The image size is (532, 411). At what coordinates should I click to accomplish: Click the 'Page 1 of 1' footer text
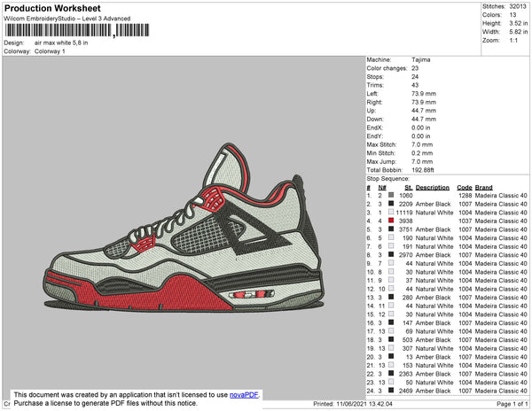[x=512, y=404]
